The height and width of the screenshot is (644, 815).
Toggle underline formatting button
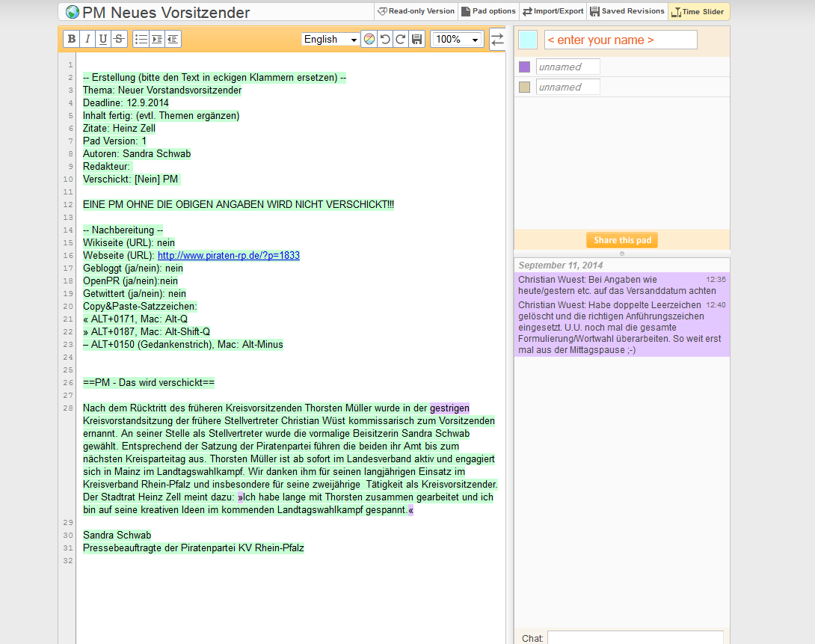point(103,39)
